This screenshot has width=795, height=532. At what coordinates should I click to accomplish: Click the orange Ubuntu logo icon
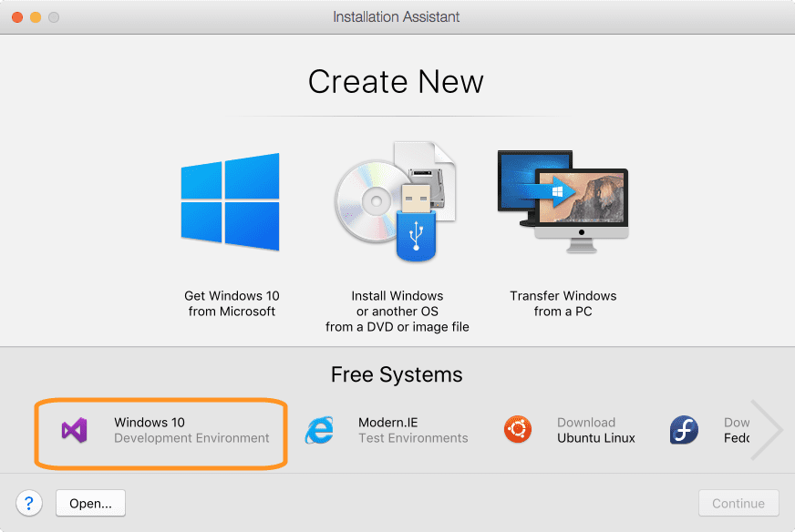pos(518,429)
